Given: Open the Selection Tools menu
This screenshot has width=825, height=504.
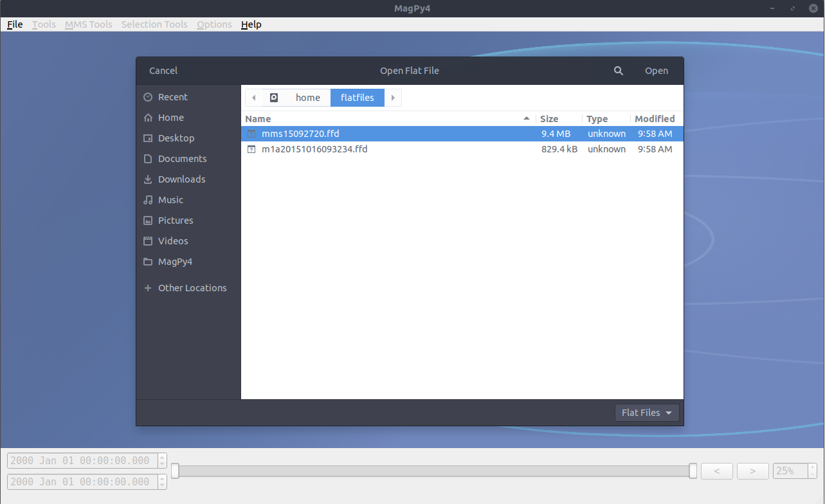Looking at the screenshot, I should click(x=154, y=24).
